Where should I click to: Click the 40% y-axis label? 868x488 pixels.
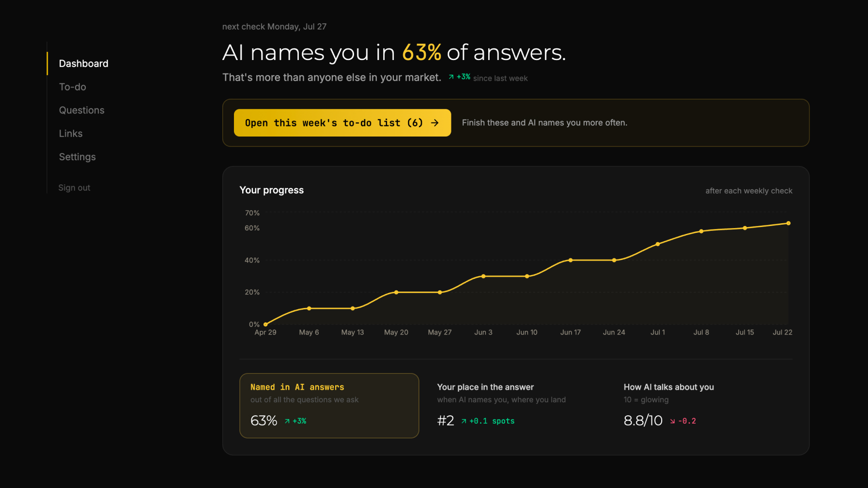(x=252, y=260)
